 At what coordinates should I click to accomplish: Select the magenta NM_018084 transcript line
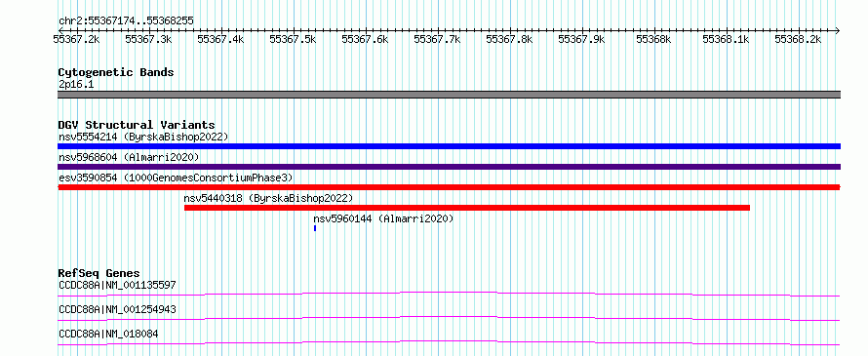click(449, 342)
